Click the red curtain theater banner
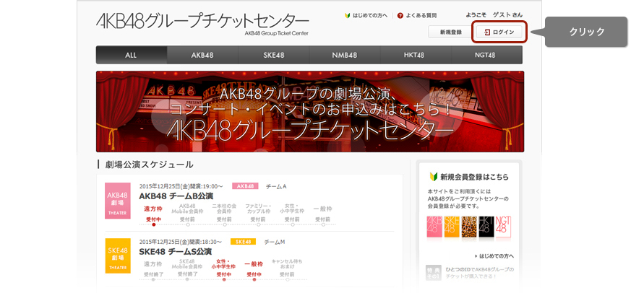The image size is (644, 293). pyautogui.click(x=310, y=111)
